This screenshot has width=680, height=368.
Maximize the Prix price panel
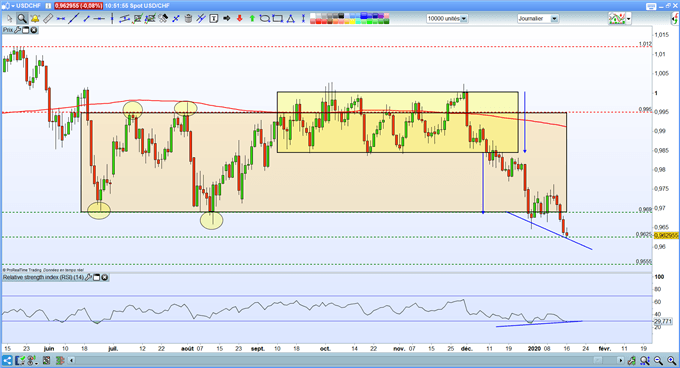[x=26, y=30]
